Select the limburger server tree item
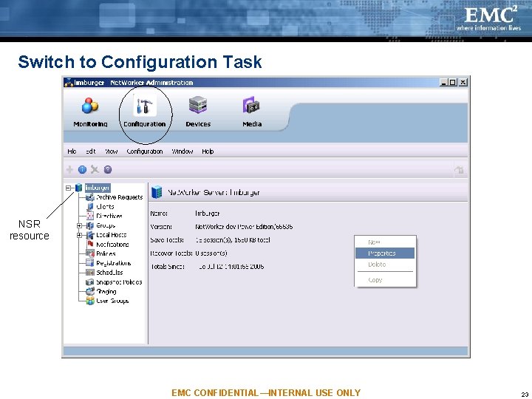Viewport: 532px width, 399px height. [x=98, y=188]
